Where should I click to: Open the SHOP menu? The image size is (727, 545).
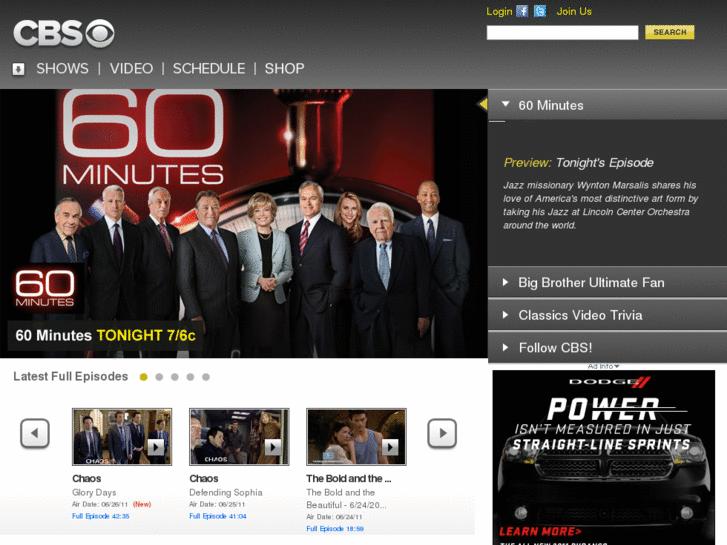click(284, 69)
